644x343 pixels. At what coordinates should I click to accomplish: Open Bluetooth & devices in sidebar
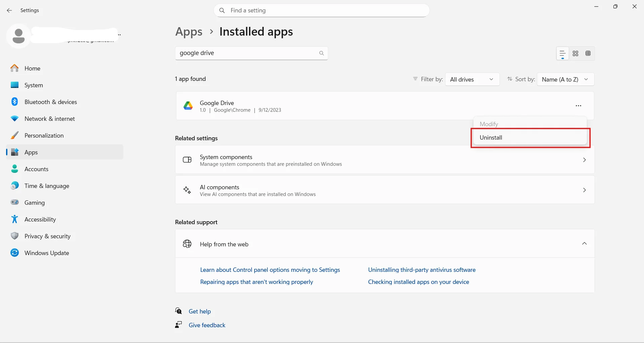click(50, 102)
